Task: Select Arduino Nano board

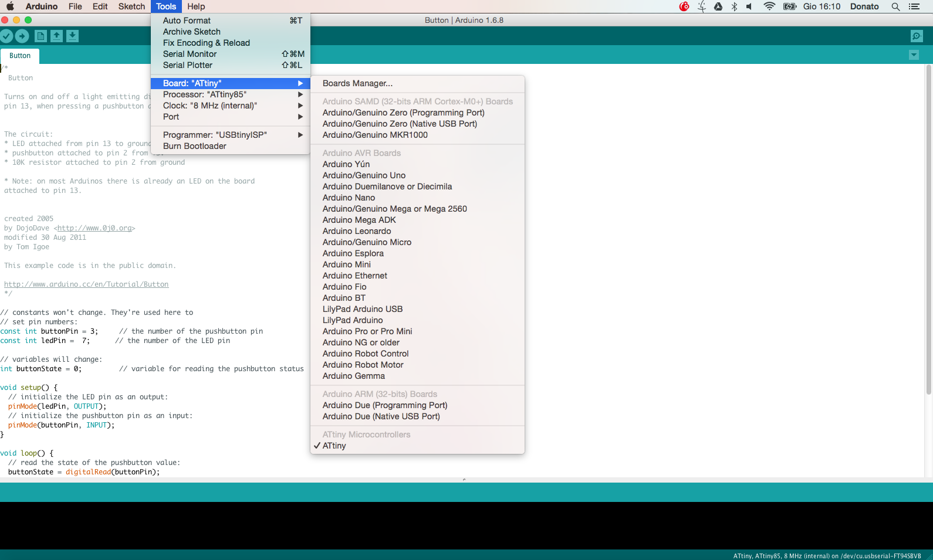Action: click(417, 198)
